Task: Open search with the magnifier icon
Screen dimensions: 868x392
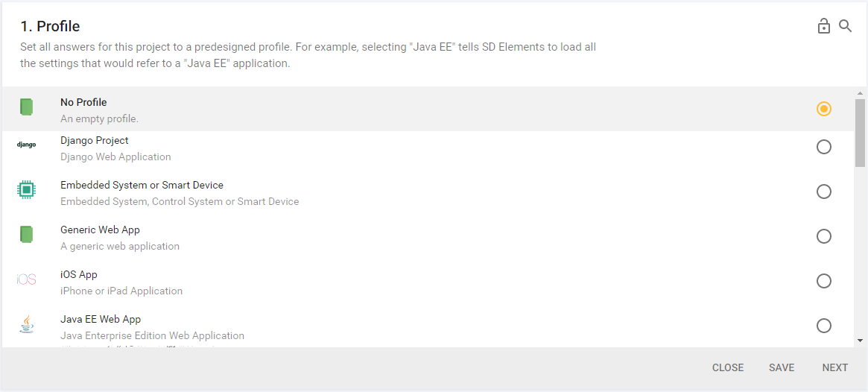Action: [845, 26]
